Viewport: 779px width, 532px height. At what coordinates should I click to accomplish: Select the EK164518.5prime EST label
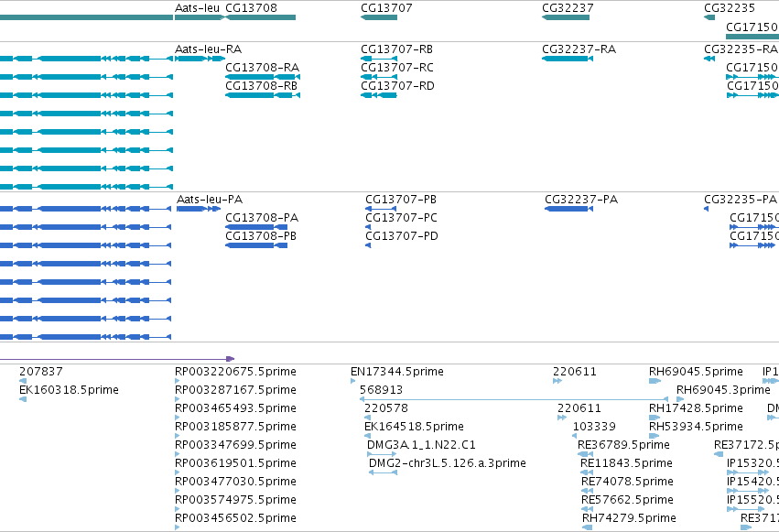pos(414,427)
